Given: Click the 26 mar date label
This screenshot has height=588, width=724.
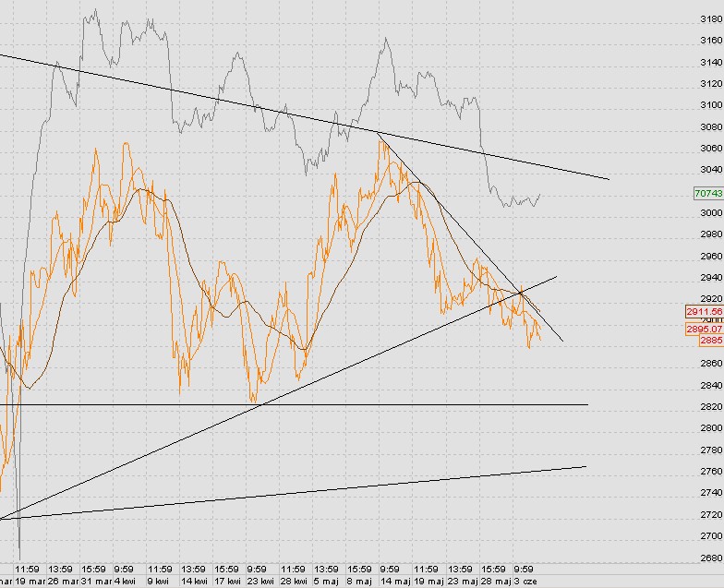Looking at the screenshot, I should pos(63,582).
